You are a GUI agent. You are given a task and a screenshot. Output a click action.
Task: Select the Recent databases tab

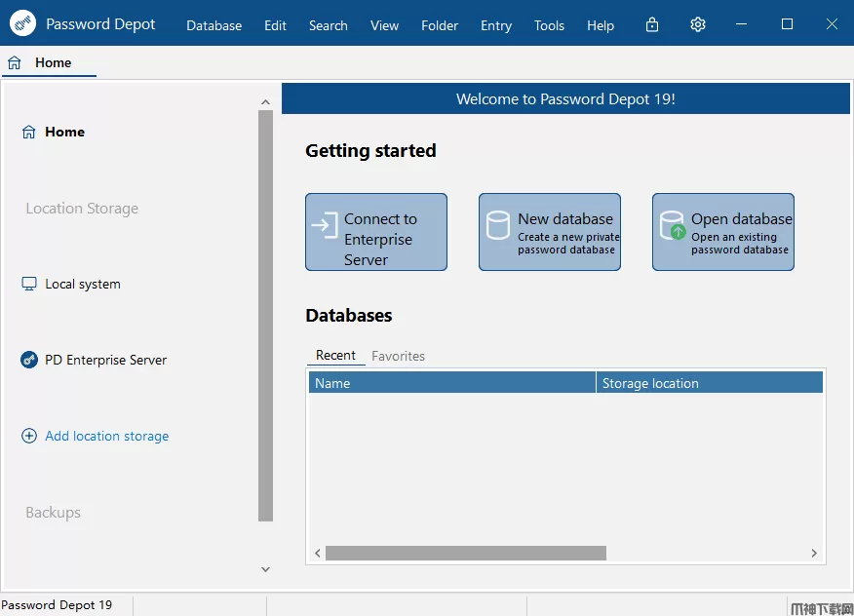click(335, 356)
